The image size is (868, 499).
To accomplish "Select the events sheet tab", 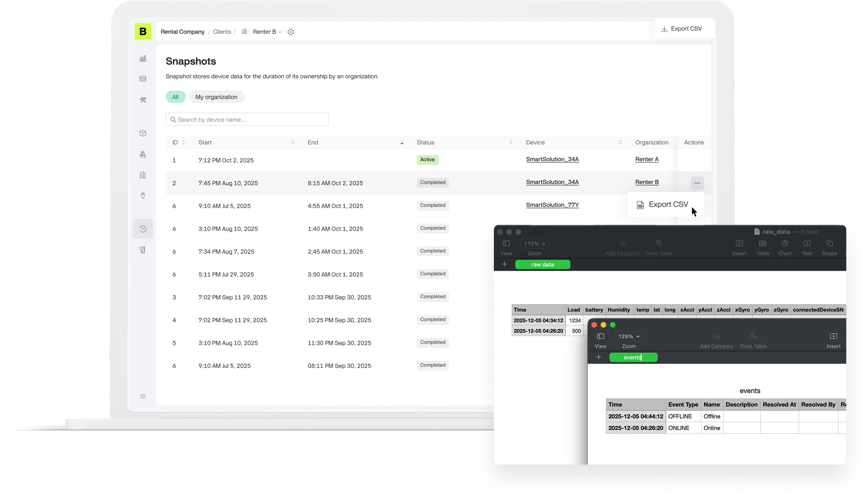I will 633,357.
